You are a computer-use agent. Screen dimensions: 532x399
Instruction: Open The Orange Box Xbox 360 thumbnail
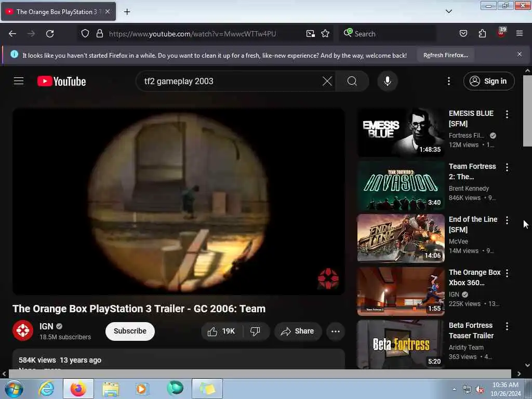pyautogui.click(x=401, y=291)
